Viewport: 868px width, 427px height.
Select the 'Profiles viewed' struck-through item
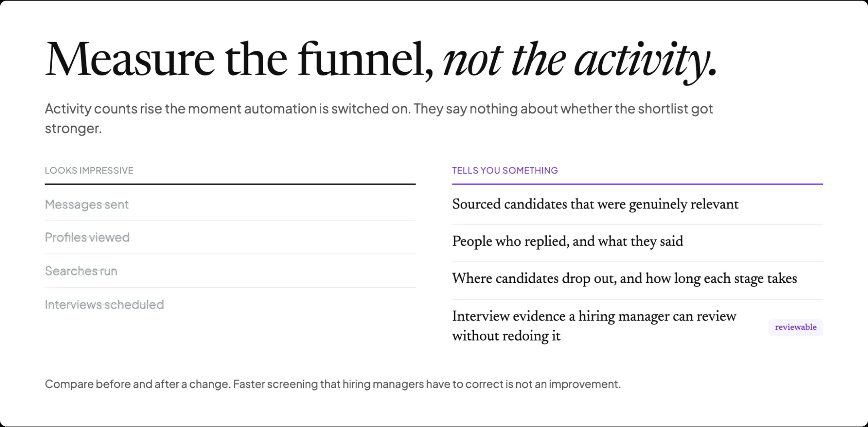(x=87, y=237)
